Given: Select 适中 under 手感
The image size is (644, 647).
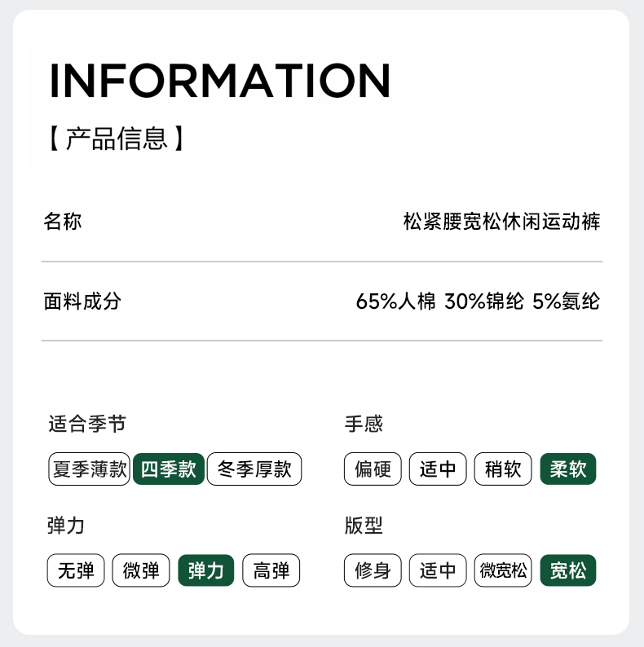Looking at the screenshot, I should (x=438, y=469).
